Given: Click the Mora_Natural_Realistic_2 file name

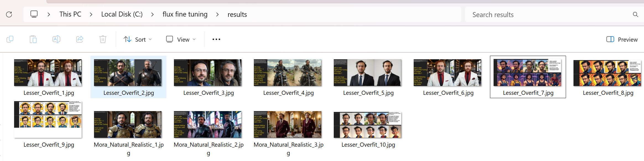Looking at the screenshot, I should [208, 149].
